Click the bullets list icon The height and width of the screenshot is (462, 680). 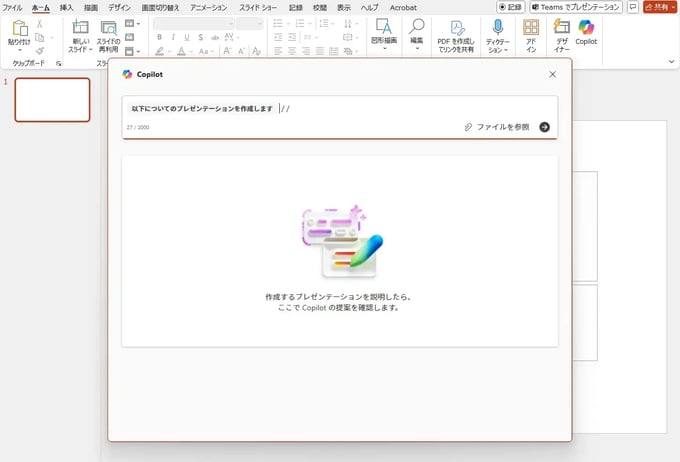click(x=278, y=23)
